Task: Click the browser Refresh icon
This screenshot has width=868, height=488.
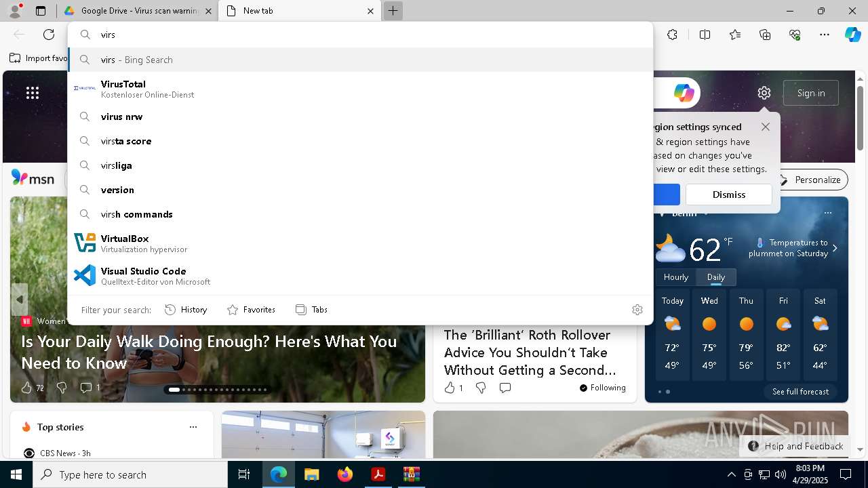Action: pyautogui.click(x=49, y=35)
